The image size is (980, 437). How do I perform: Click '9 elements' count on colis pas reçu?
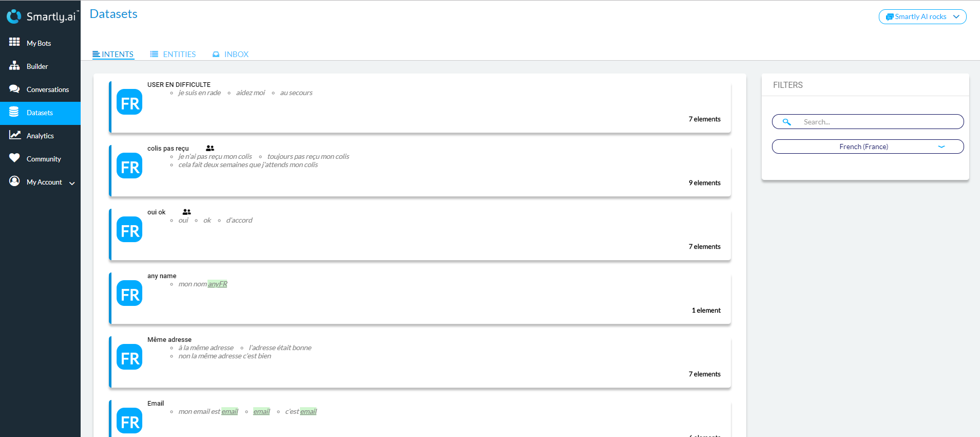pos(705,183)
